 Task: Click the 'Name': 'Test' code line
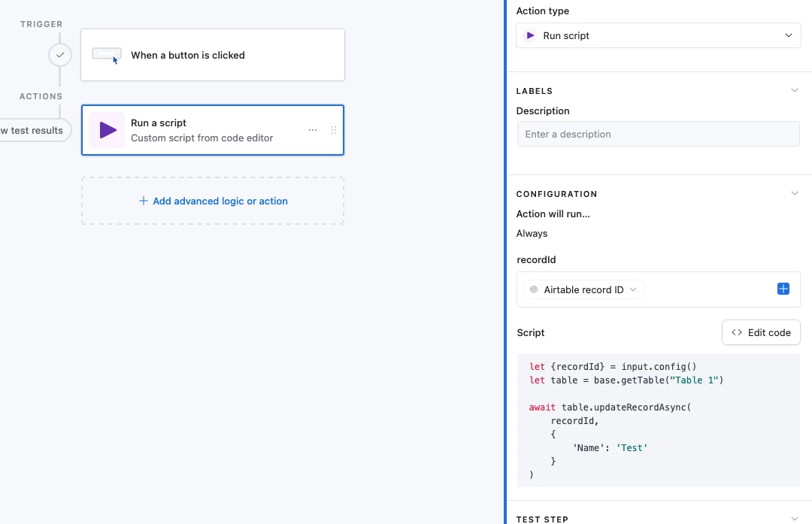click(610, 448)
